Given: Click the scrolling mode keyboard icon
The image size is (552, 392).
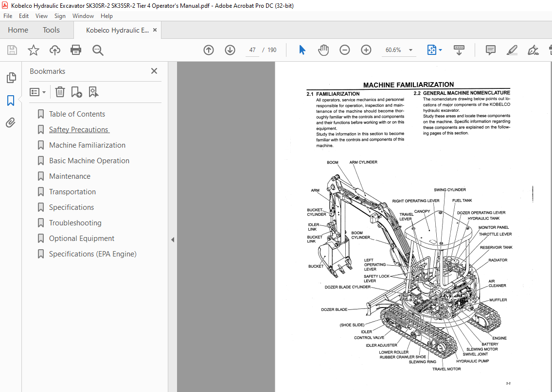Looking at the screenshot, I should pyautogui.click(x=459, y=50).
